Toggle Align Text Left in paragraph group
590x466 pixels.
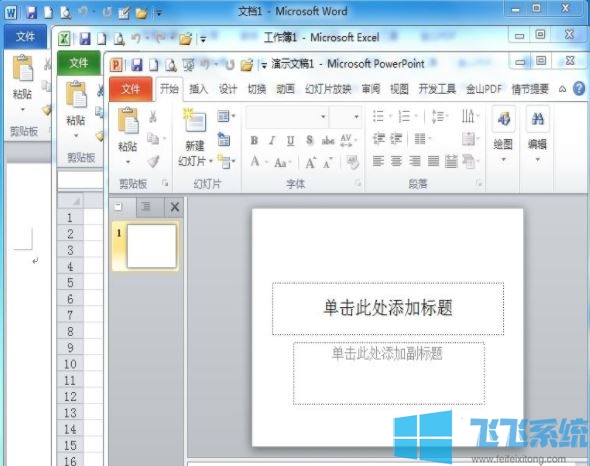pyautogui.click(x=378, y=161)
